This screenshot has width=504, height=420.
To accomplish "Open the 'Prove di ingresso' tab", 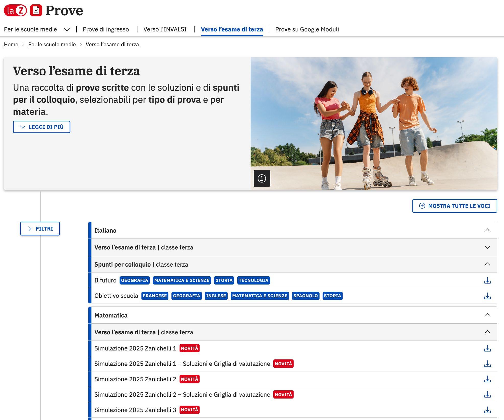I will [x=106, y=29].
